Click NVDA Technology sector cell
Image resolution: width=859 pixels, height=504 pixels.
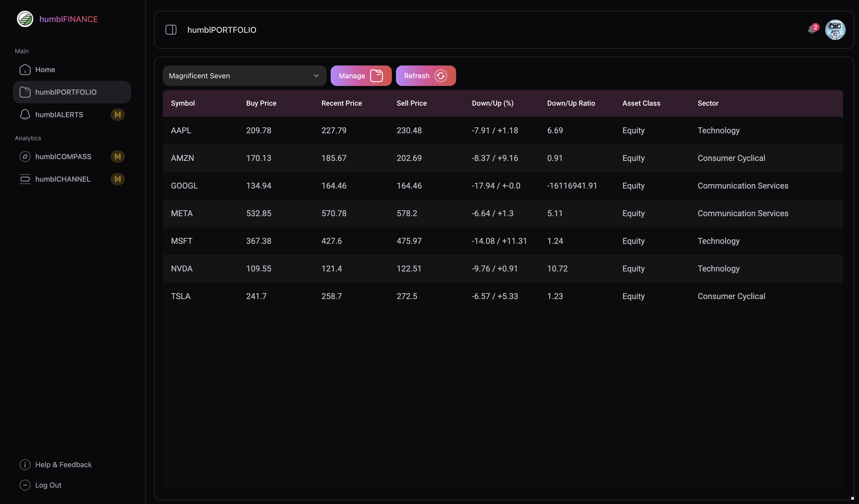point(718,269)
